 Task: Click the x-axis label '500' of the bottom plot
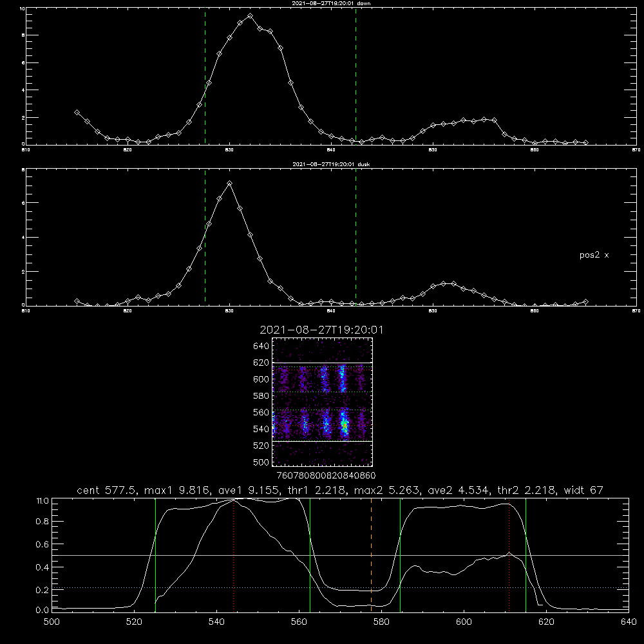[x=52, y=622]
